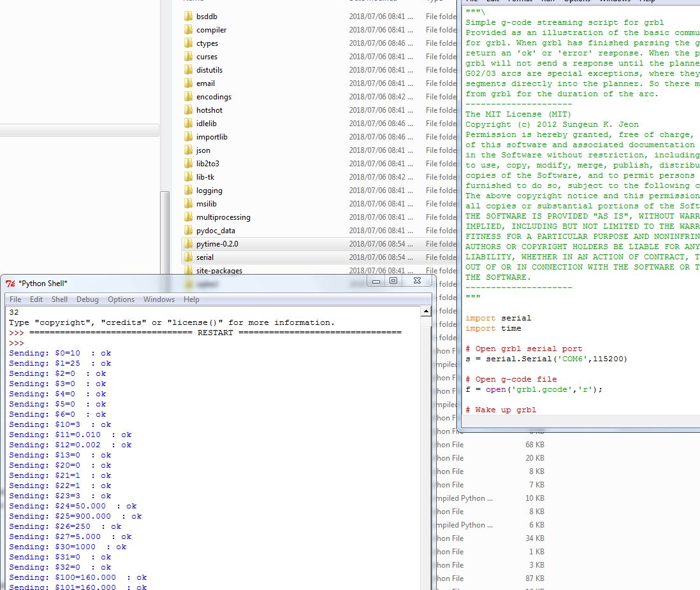Image resolution: width=700 pixels, height=590 pixels.
Task: Click the Tk icon in Python Shell title bar
Action: click(x=10, y=284)
